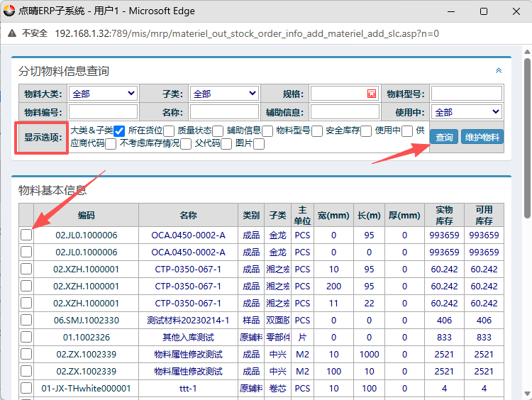Click the 406 实物库存 value cell
Image resolution: width=532 pixels, height=400 pixels.
click(444, 321)
